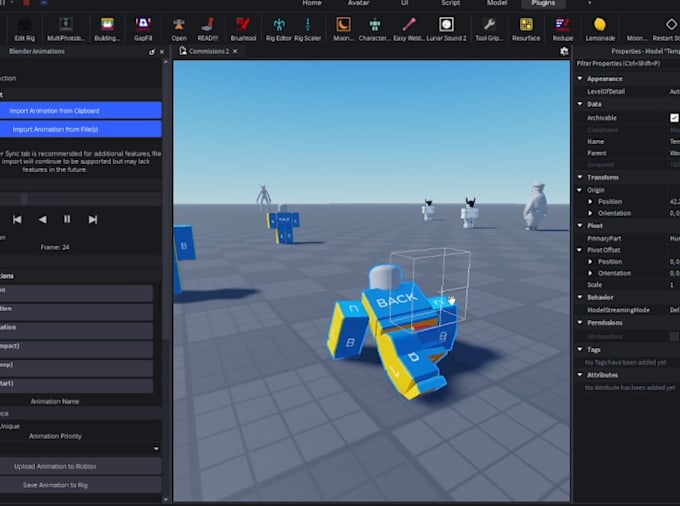Open the Building... plugin

[107, 29]
